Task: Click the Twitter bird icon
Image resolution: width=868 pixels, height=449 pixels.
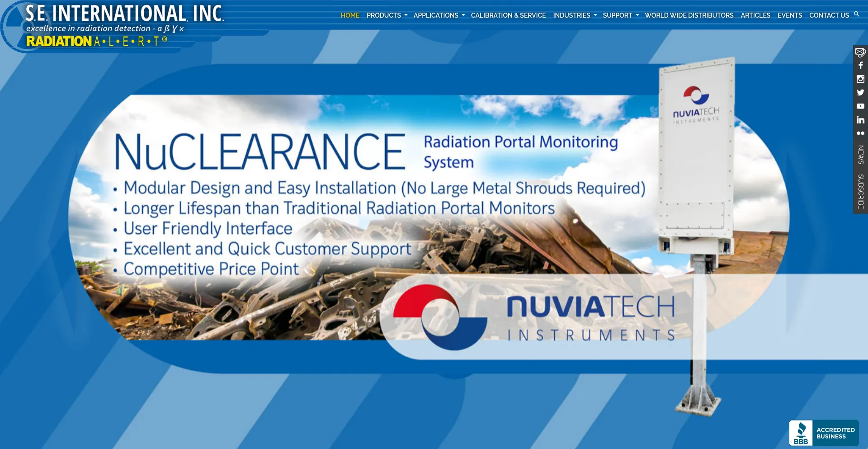Action: [x=860, y=93]
